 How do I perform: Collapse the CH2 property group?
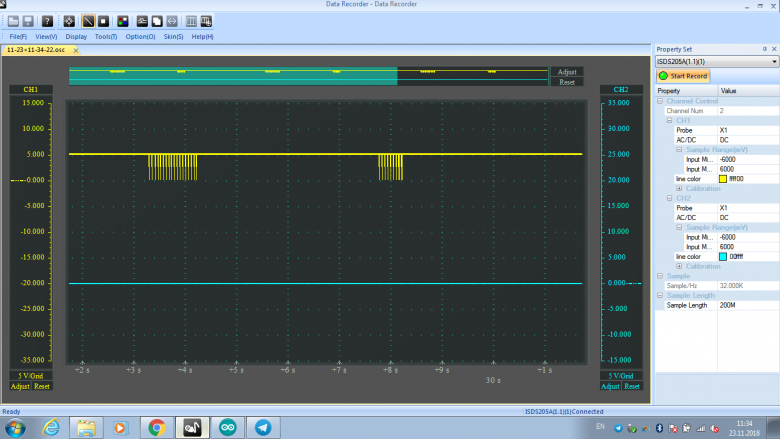coord(670,198)
